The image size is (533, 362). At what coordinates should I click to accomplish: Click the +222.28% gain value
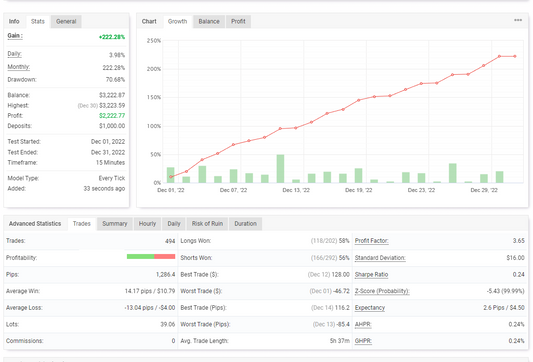pyautogui.click(x=112, y=37)
